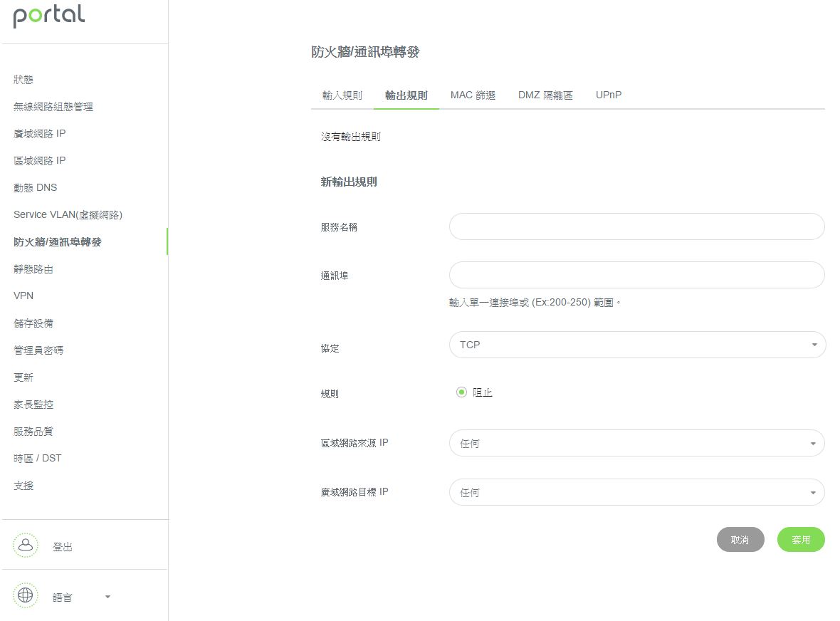Image resolution: width=840 pixels, height=621 pixels.
Task: Open 支援 in the sidebar
Action: [x=23, y=486]
